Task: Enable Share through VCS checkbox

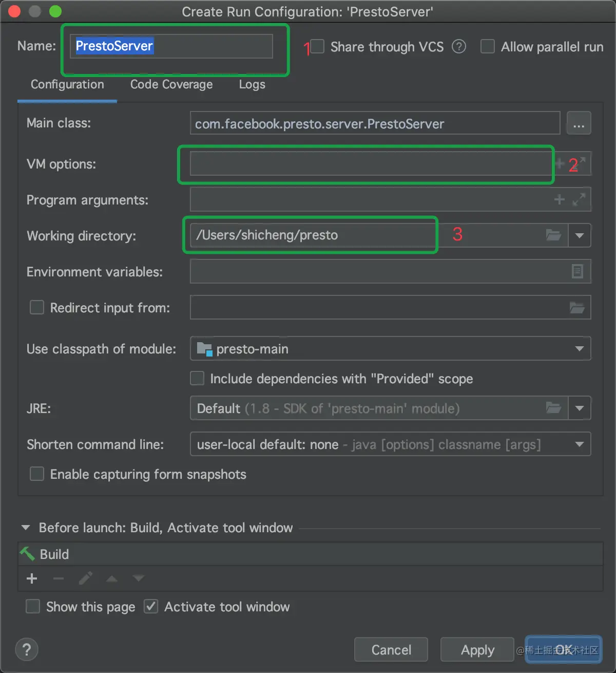Action: (x=317, y=47)
